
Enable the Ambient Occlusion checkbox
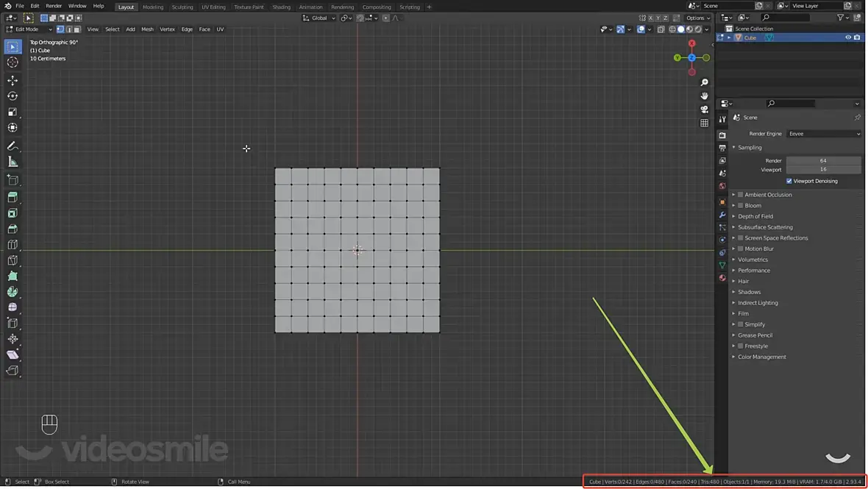coord(740,195)
